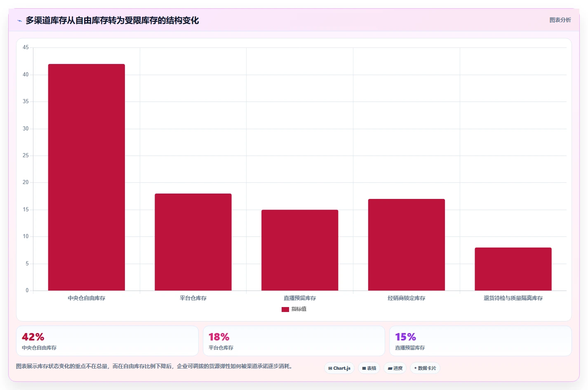Image resolution: width=588 pixels, height=390 pixels.
Task: Click the y-axis value 15
Action: pyautogui.click(x=26, y=210)
